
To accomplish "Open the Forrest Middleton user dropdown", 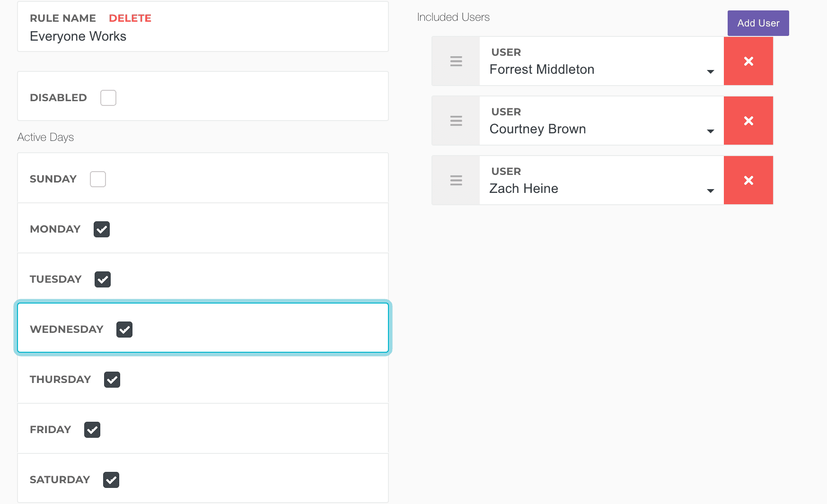I will pyautogui.click(x=601, y=70).
